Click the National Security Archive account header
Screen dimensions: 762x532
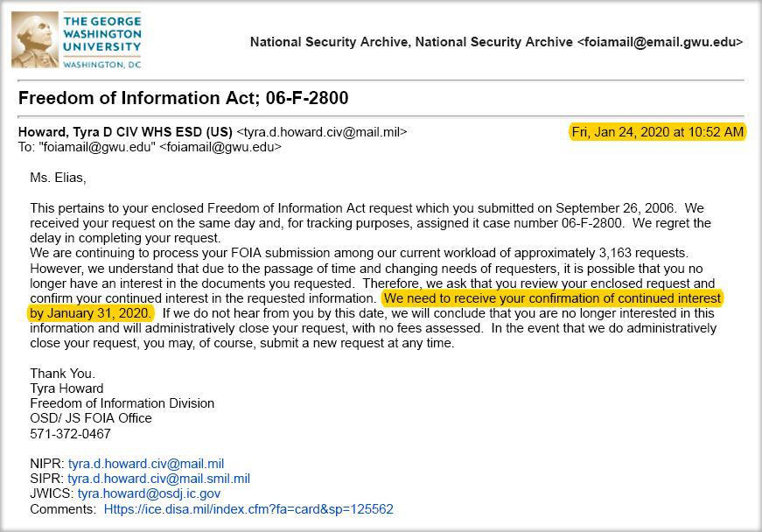[496, 42]
